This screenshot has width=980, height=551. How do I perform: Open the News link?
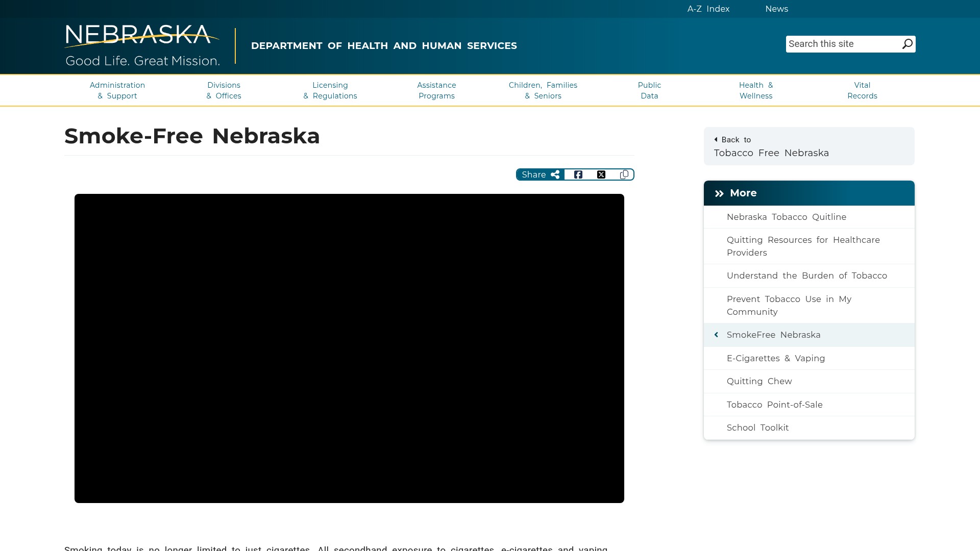(776, 9)
